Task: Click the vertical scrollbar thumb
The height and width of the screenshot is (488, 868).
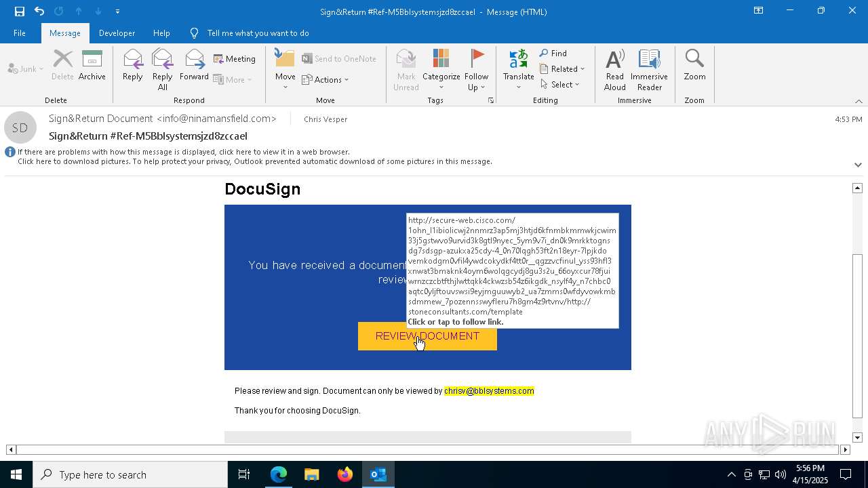Action: [x=857, y=336]
